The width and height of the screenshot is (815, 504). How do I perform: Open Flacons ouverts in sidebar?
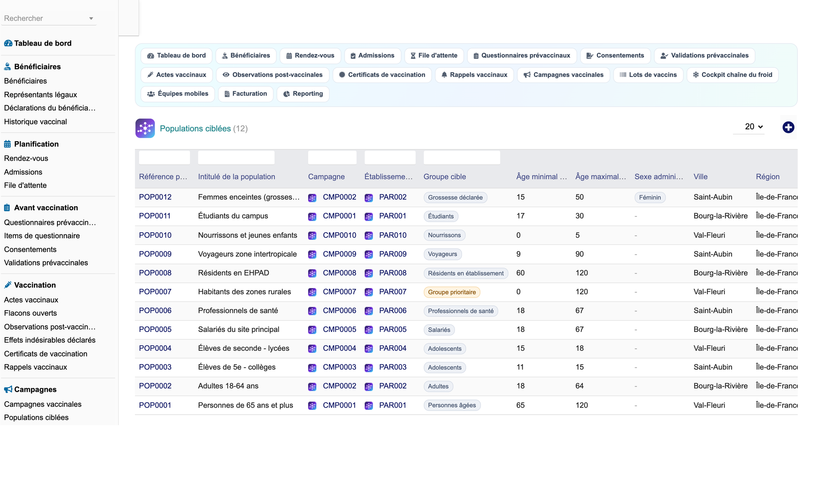click(31, 313)
